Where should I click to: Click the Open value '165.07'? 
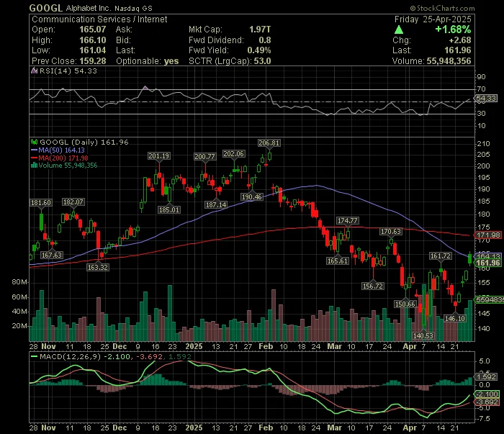point(93,30)
